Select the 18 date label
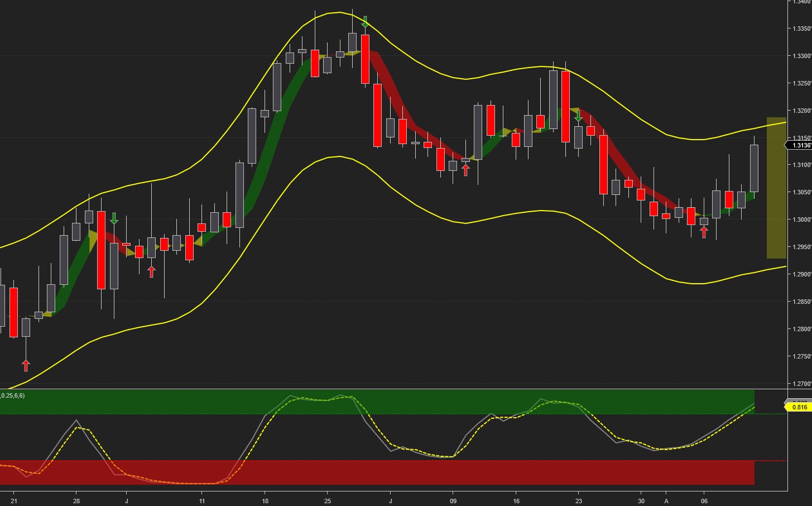This screenshot has width=812, height=506. click(265, 501)
